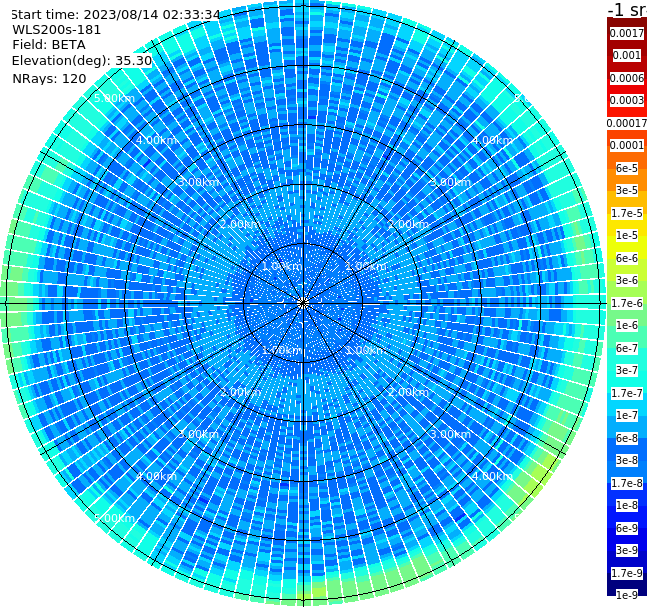Select the 1e-7 colorbar value
The height and width of the screenshot is (607, 647).
tap(627, 415)
